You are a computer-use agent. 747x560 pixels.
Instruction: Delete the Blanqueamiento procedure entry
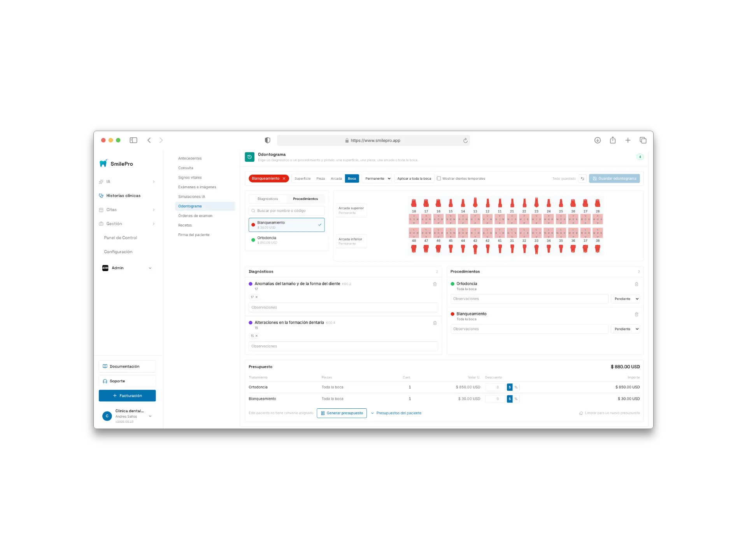(637, 314)
